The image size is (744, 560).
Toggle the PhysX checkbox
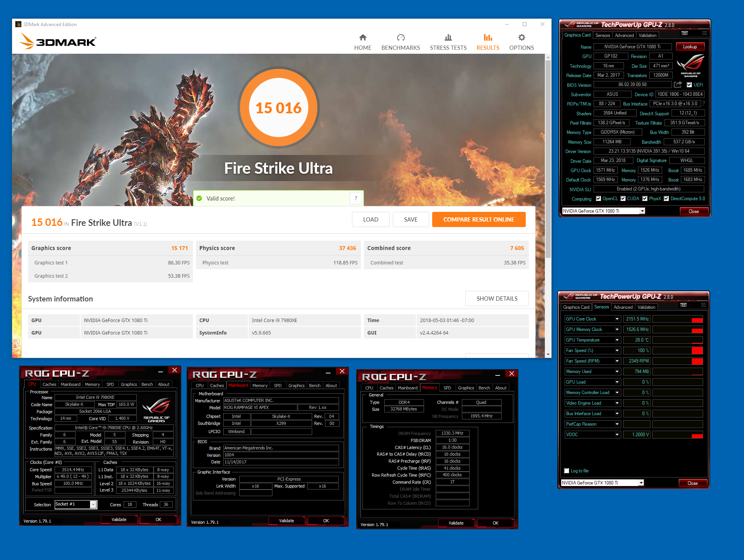(645, 199)
